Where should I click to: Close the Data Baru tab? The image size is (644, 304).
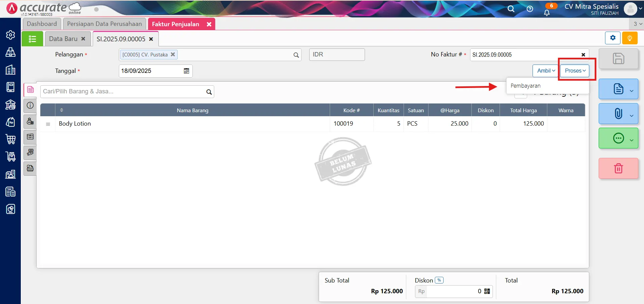pyautogui.click(x=83, y=39)
